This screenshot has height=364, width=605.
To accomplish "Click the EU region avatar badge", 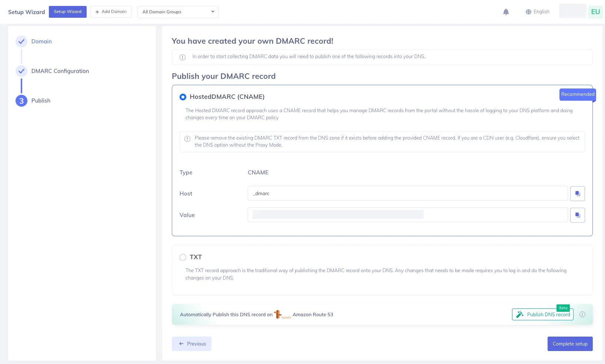I will [595, 11].
